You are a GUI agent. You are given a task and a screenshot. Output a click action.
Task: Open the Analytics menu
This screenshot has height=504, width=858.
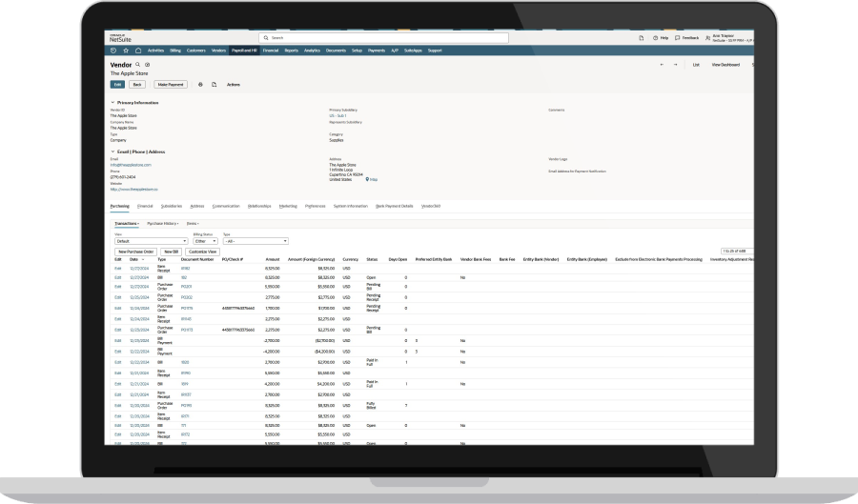pyautogui.click(x=312, y=50)
